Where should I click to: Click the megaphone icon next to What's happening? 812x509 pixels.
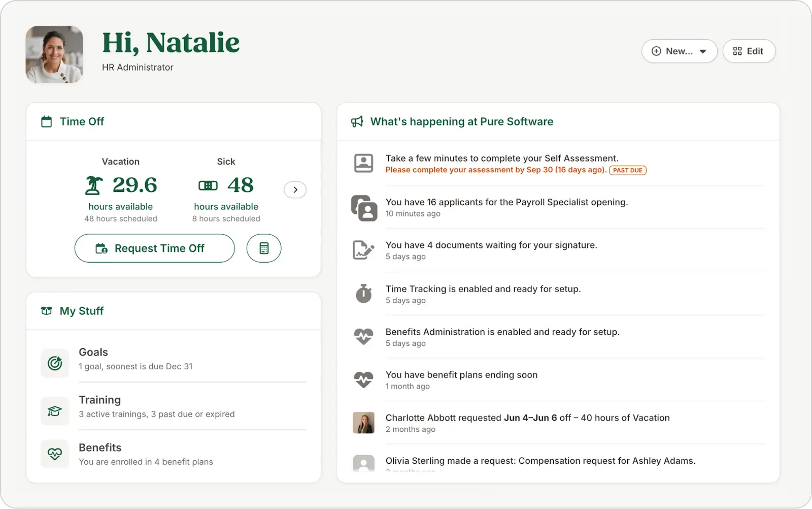[x=357, y=121]
